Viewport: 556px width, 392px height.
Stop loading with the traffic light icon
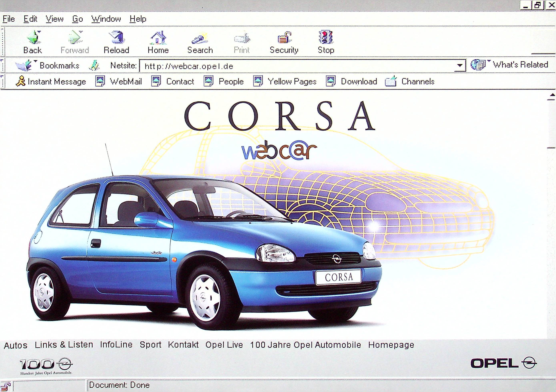326,37
